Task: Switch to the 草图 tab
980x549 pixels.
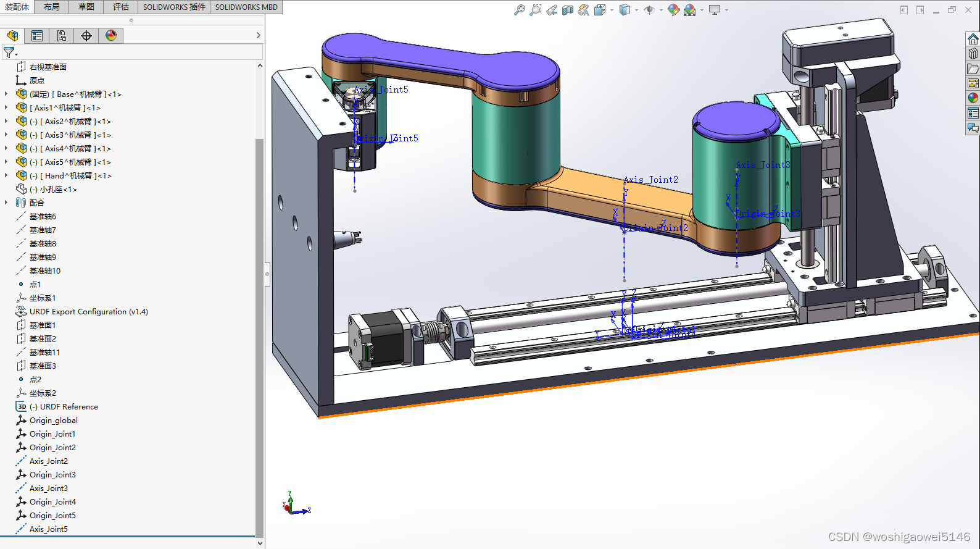Action: click(86, 7)
